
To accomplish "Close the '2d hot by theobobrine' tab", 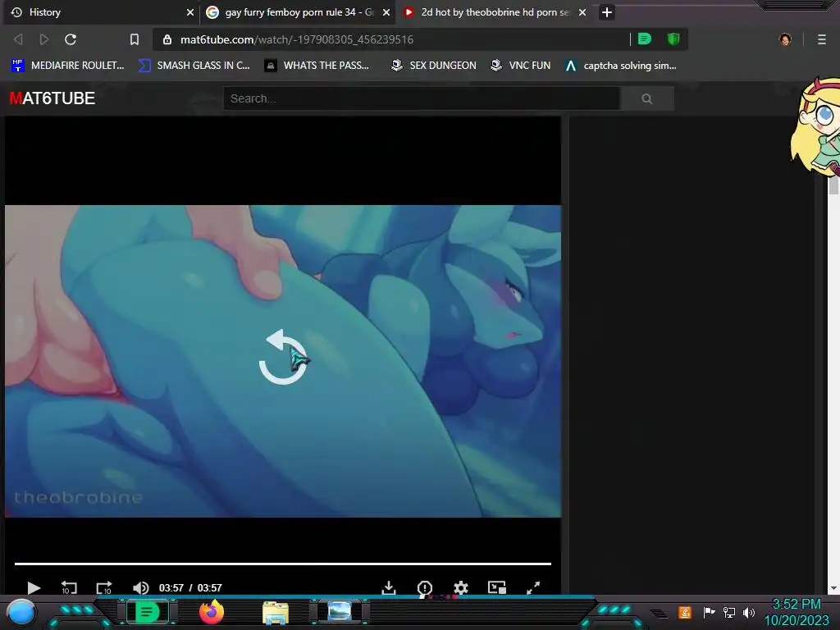I will [x=582, y=12].
